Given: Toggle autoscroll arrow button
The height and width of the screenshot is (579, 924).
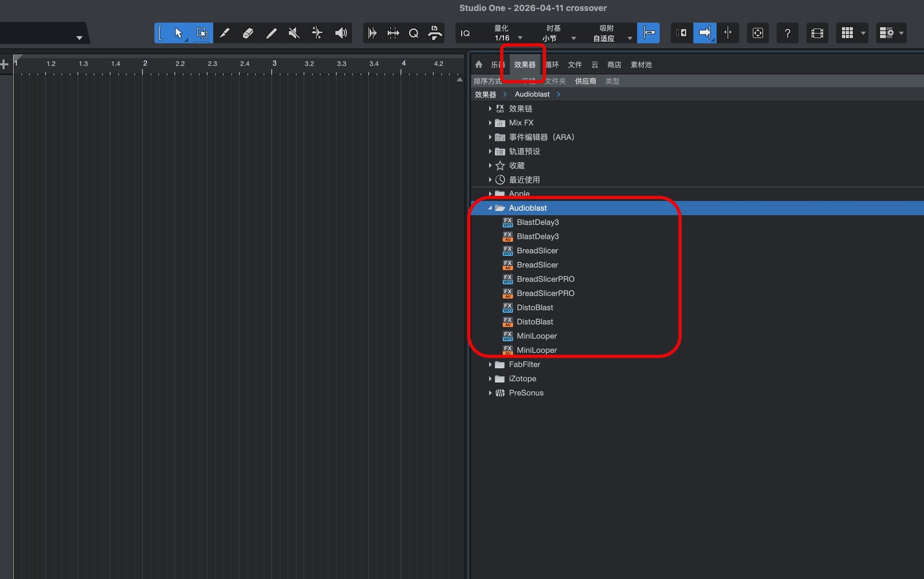Looking at the screenshot, I should tap(705, 33).
